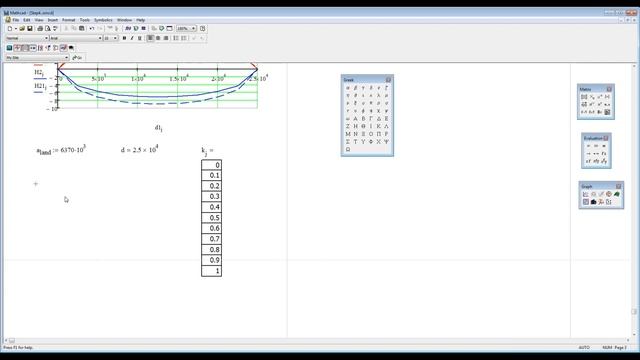
Task: Open the Resource Center icon beside the zoom box
Action: (202, 29)
